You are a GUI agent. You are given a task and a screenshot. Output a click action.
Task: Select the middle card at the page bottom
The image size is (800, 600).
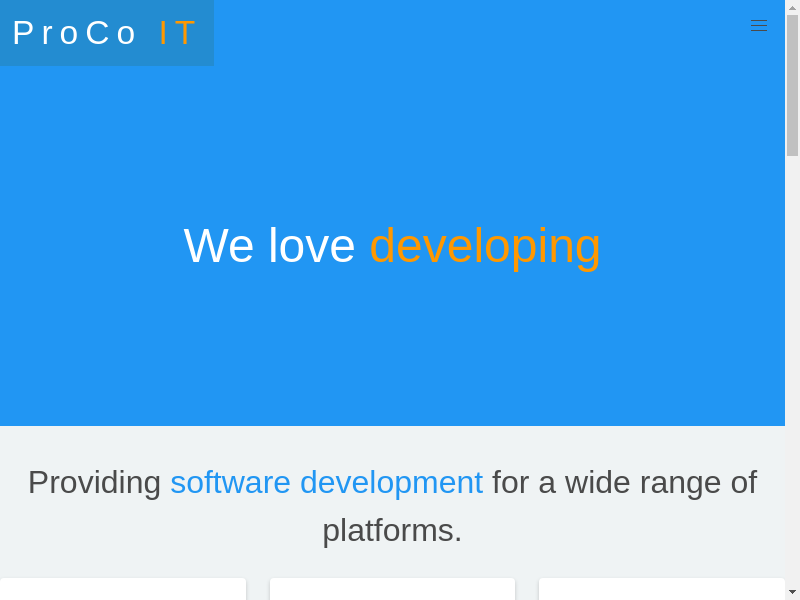392,589
